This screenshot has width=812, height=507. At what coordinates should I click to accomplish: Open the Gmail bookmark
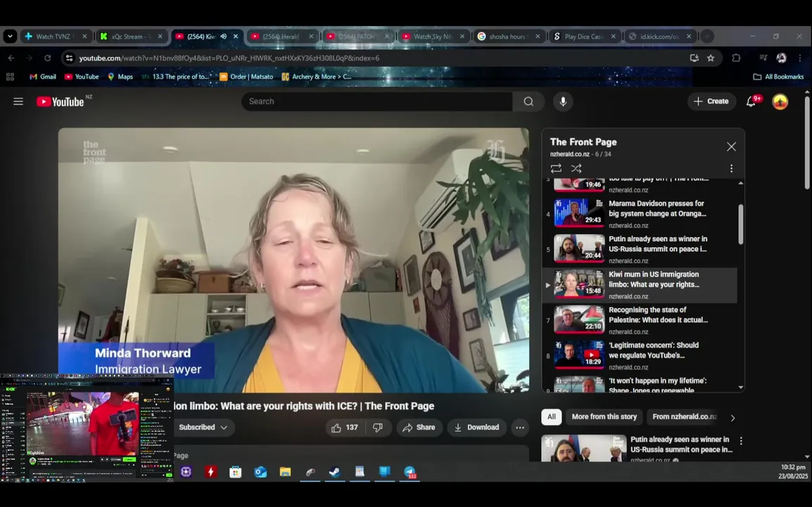pos(43,77)
